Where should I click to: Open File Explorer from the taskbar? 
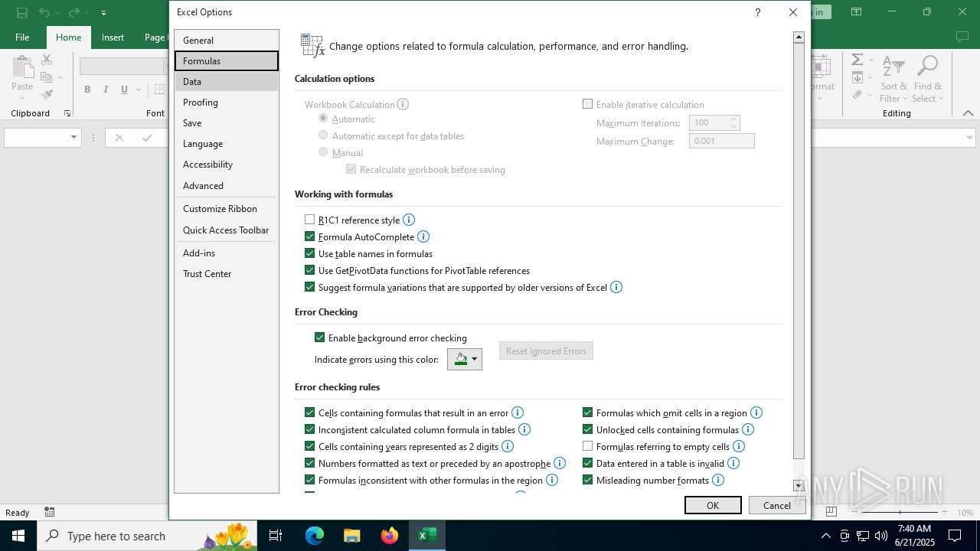click(352, 536)
